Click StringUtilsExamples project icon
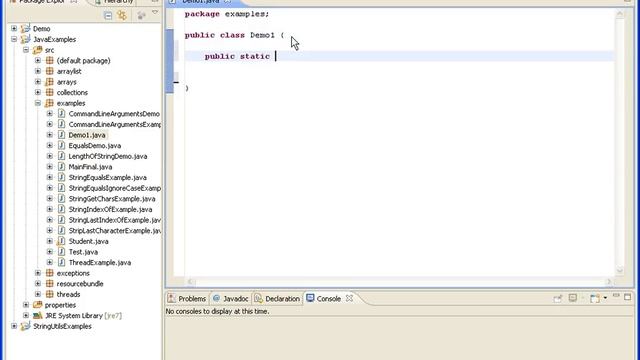 click(26, 326)
